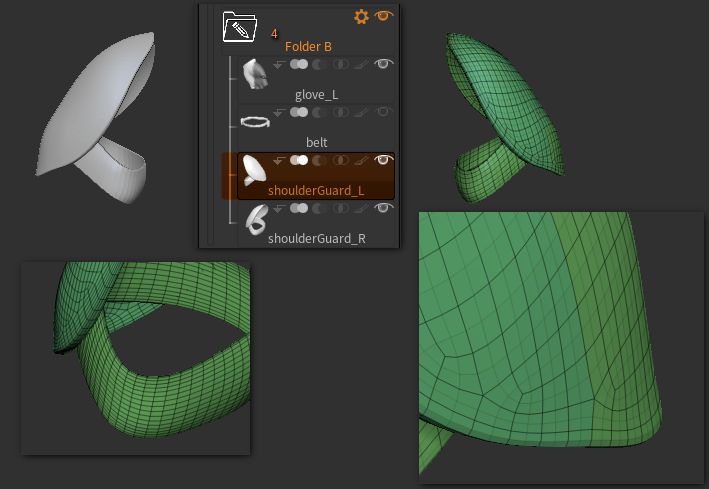The width and height of the screenshot is (709, 489).
Task: Set belt to subtract boolean mode
Action: point(320,113)
